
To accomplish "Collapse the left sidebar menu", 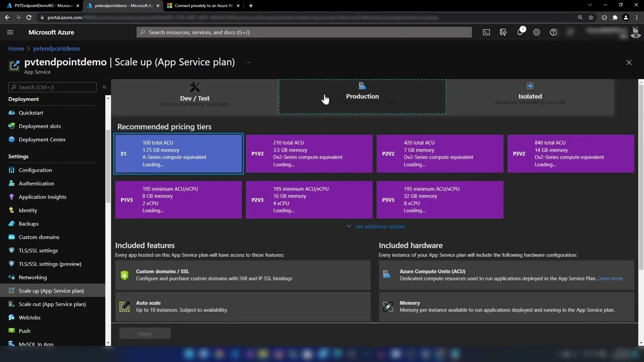I will [104, 87].
